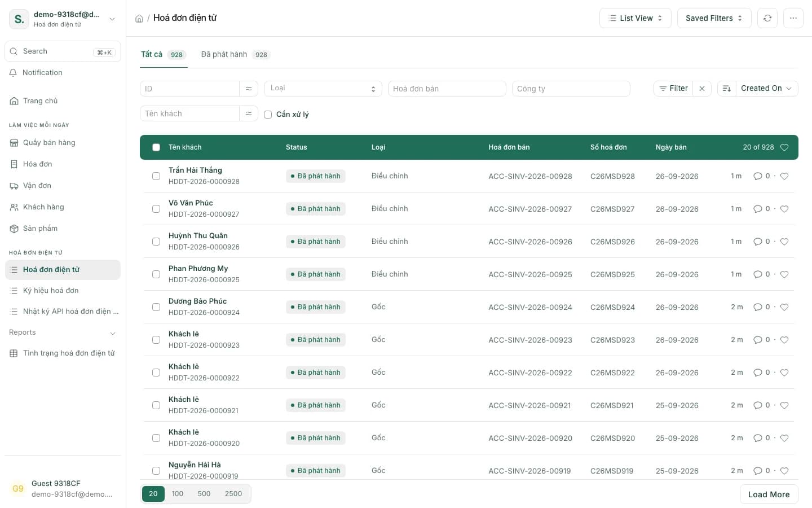This screenshot has height=508, width=812.
Task: Open the three-dots more options menu
Action: tap(793, 18)
